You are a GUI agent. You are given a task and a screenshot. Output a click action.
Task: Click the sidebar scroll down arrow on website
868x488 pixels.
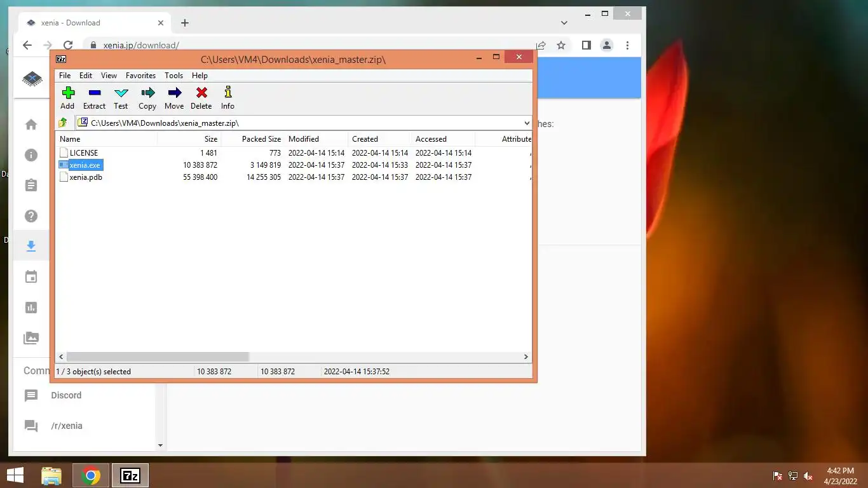160,445
